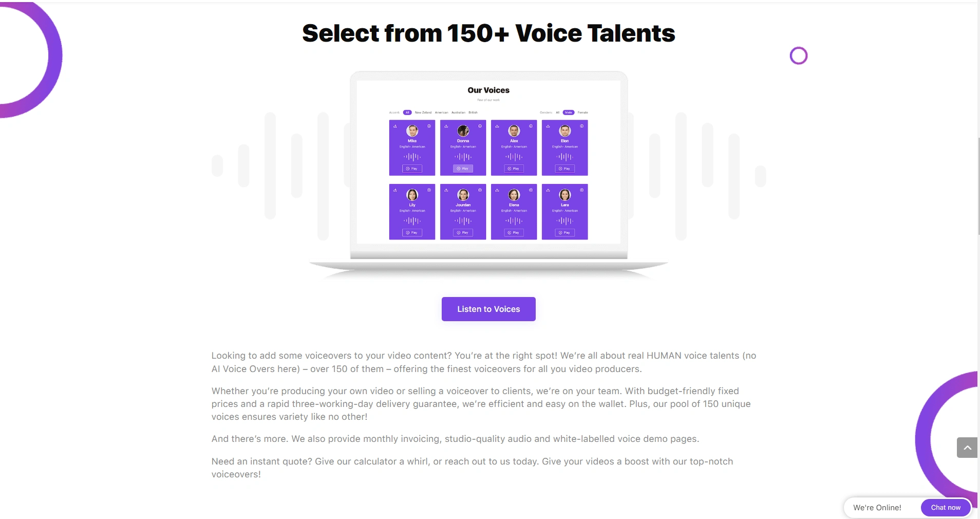
Task: Click the waveform icon on Jourdan's card
Action: [x=463, y=221]
